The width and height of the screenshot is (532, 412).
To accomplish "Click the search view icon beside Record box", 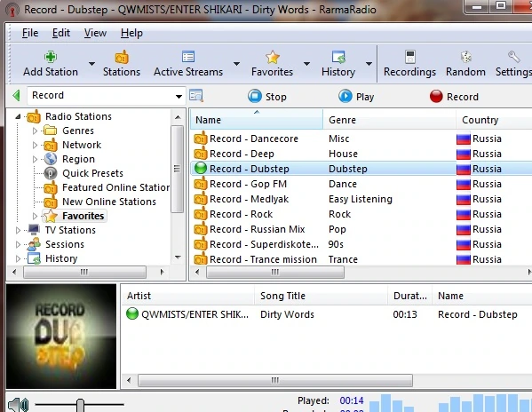I will pyautogui.click(x=195, y=96).
